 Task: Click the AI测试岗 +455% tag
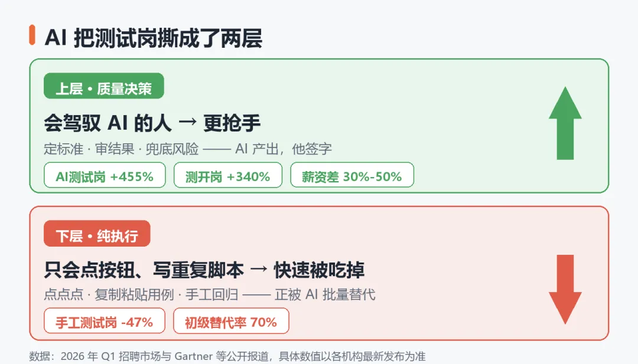pyautogui.click(x=105, y=175)
